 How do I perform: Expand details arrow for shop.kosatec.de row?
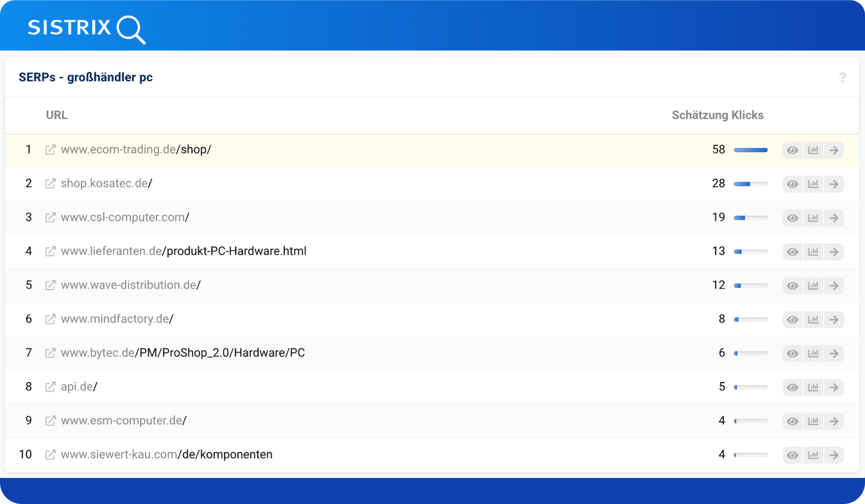[834, 184]
